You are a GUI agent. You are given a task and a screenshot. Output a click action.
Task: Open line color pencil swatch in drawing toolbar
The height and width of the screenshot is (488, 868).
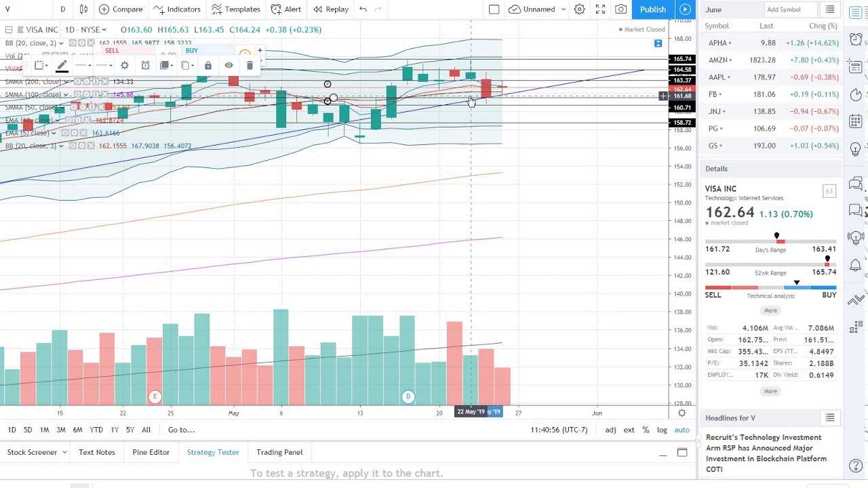pos(62,66)
